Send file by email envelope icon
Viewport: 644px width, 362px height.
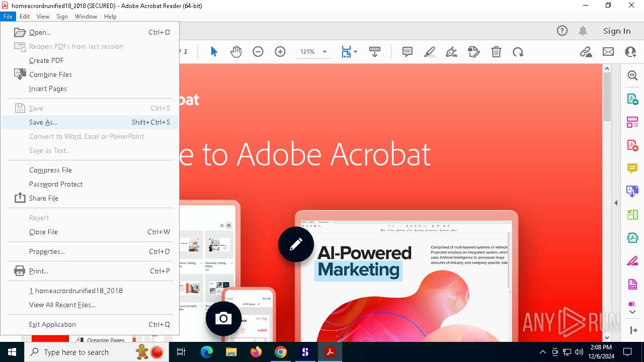(608, 52)
